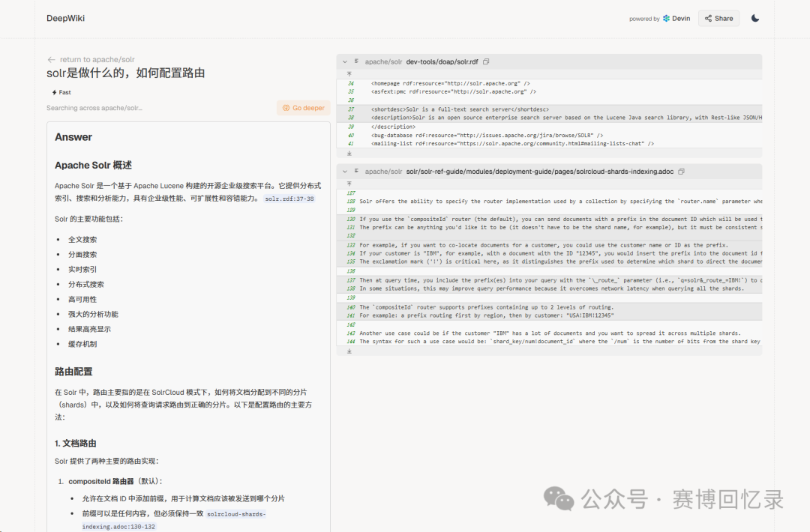Viewport: 810px width, 532px height.
Task: Click the DeepWiki logo
Action: [x=65, y=18]
